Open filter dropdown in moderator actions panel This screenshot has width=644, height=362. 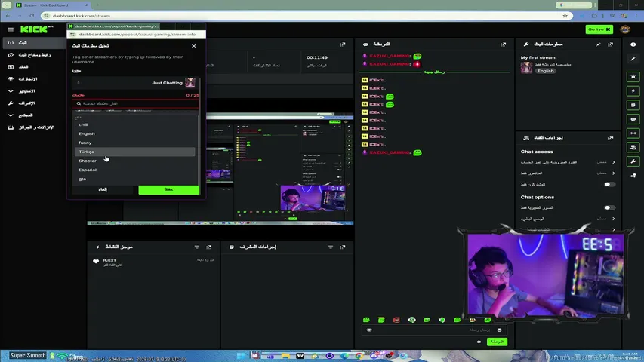331,247
